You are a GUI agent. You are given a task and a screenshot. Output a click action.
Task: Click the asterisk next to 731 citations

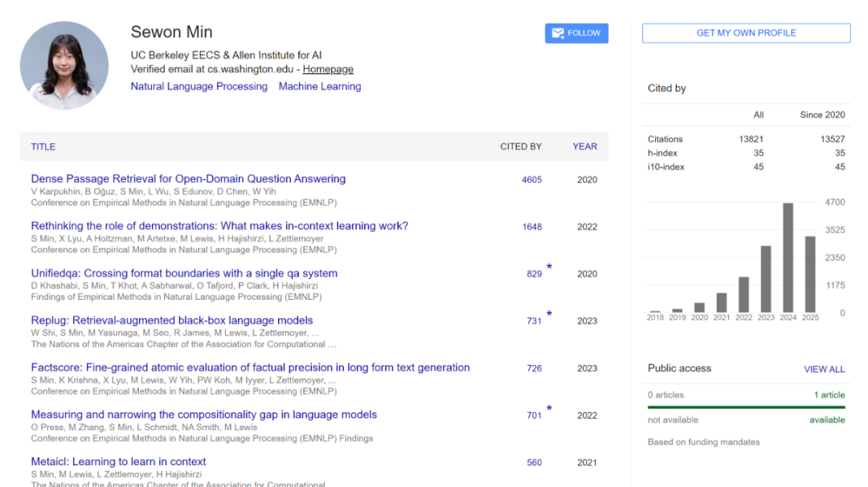point(550,314)
